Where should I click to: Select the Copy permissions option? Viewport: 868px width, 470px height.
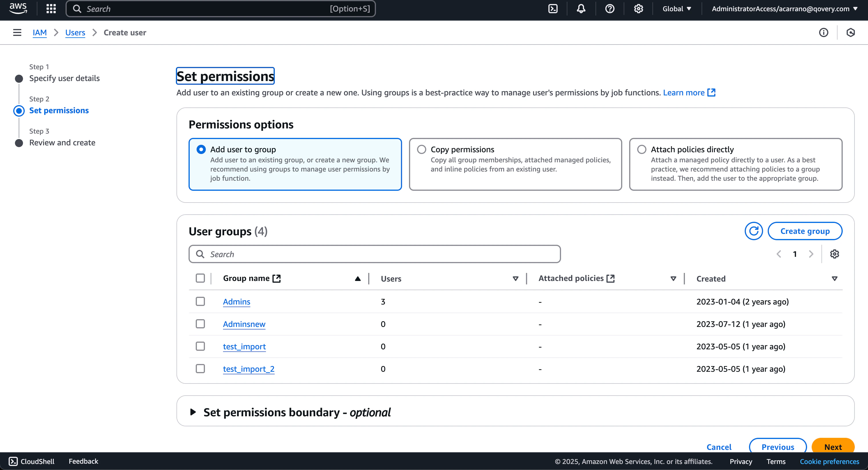point(421,149)
